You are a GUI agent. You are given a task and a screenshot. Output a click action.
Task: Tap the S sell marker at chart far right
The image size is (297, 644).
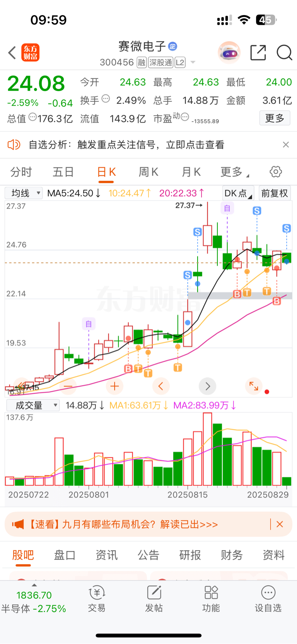(x=287, y=228)
